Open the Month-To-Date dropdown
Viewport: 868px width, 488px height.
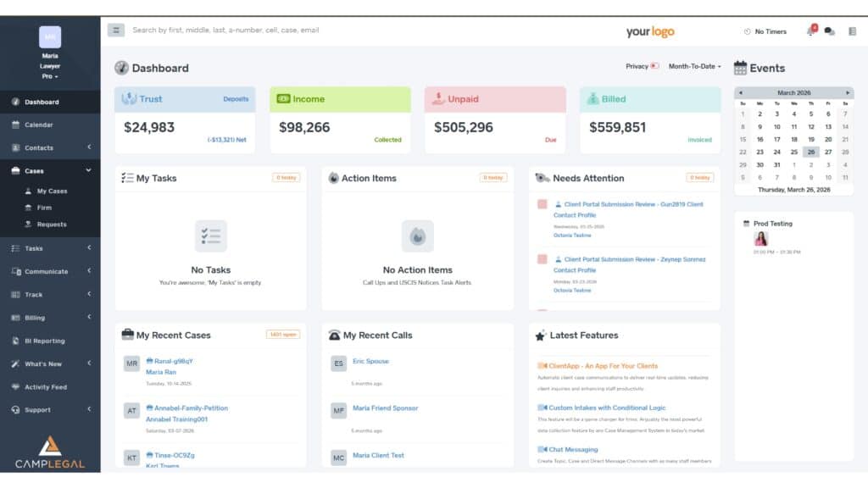point(695,66)
